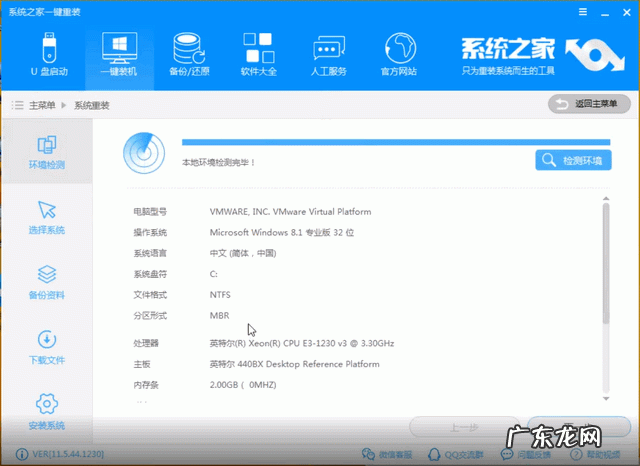The width and height of the screenshot is (640, 466).
Task: Open 问题反馈 feedback
Action: (526, 454)
